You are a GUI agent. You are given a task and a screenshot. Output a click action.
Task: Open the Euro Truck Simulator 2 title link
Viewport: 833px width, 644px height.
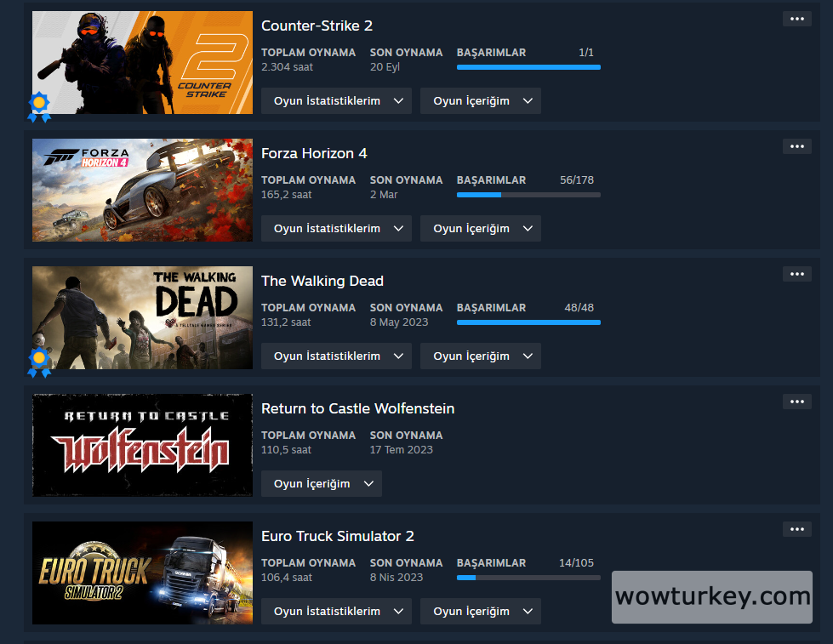click(x=337, y=536)
